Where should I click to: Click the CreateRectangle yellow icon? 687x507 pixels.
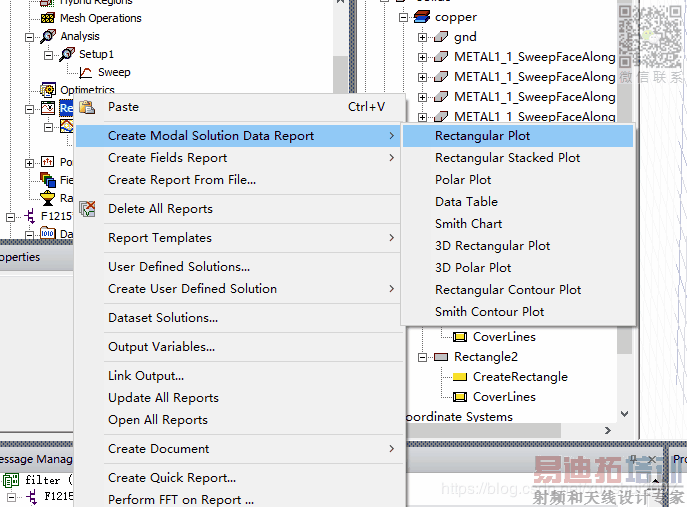click(460, 376)
